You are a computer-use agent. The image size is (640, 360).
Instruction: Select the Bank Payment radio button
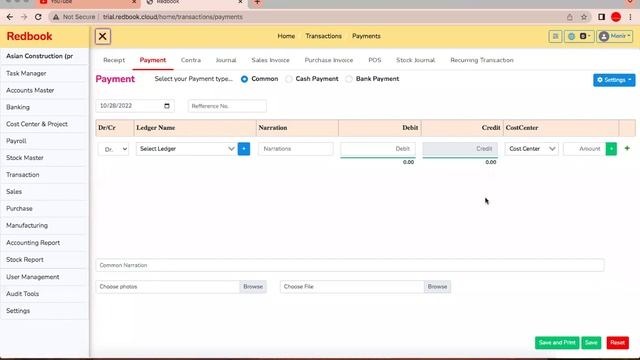(349, 79)
